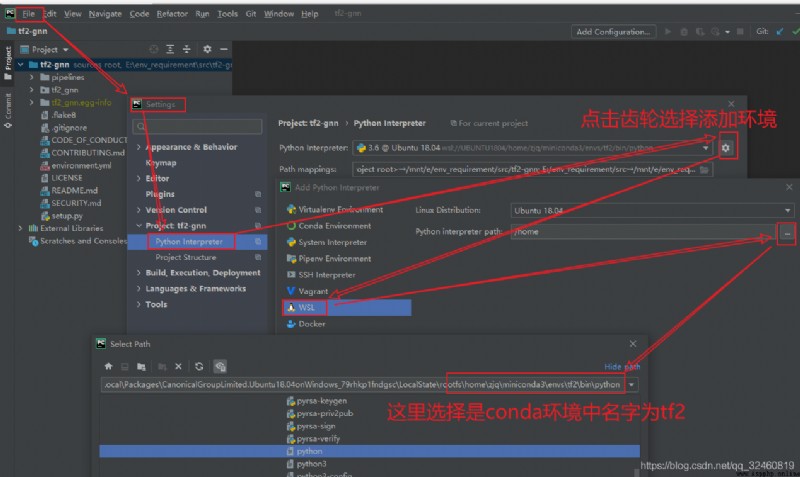Select WSL interpreter option
The height and width of the screenshot is (477, 800).
point(347,308)
